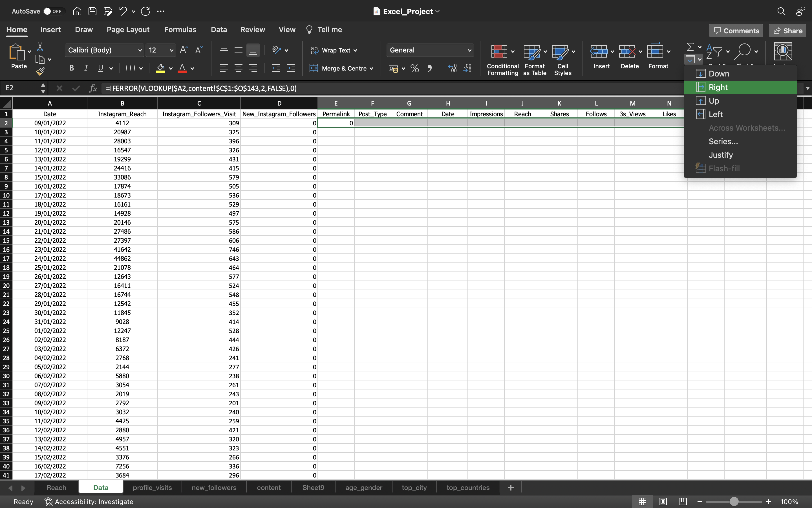Click Accessibility: Investigate in status bar

click(89, 501)
